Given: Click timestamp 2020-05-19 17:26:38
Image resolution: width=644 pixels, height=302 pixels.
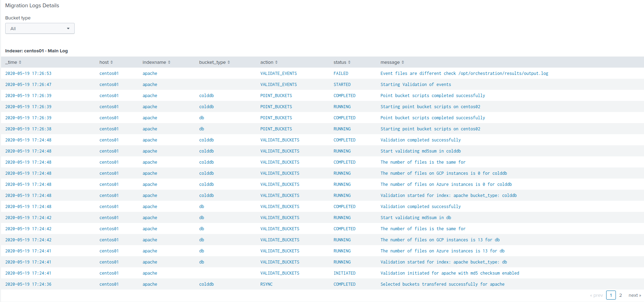Looking at the screenshot, I should point(28,129).
